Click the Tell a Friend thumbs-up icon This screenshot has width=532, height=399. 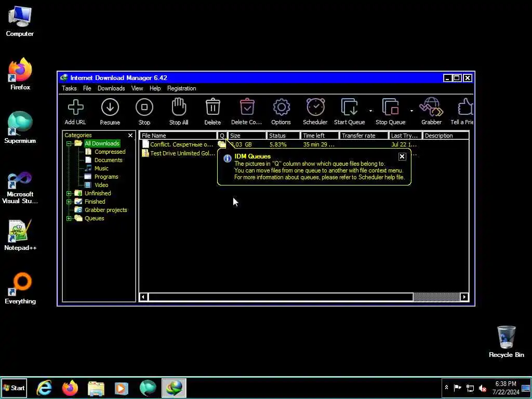coord(465,107)
